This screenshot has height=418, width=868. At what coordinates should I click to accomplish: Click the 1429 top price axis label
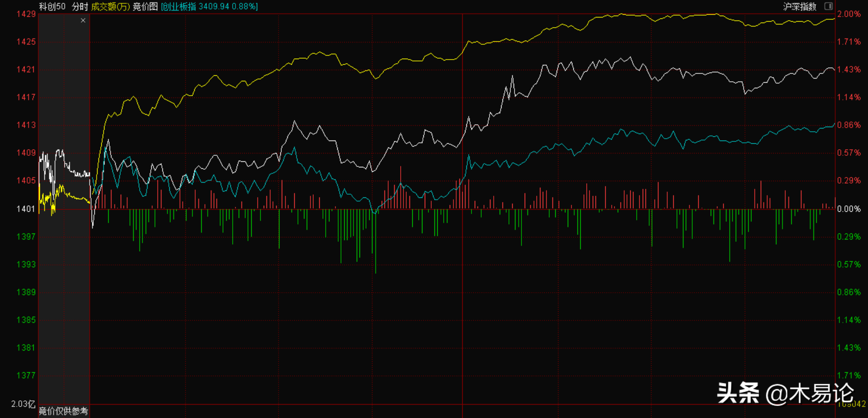(x=26, y=14)
